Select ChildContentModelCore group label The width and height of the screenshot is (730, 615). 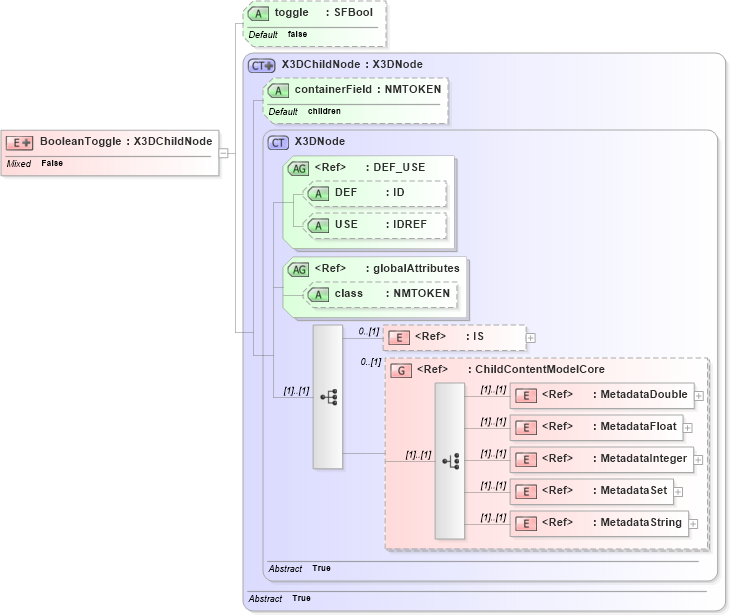[511, 369]
